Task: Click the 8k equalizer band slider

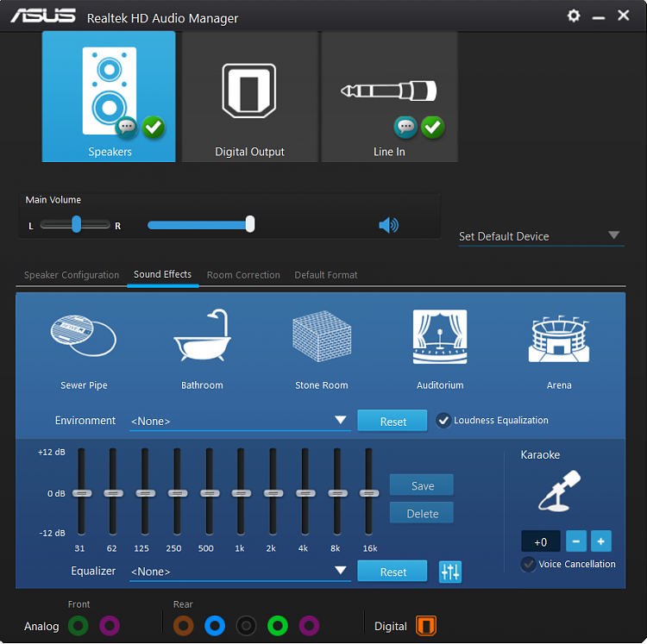Action: coord(337,493)
